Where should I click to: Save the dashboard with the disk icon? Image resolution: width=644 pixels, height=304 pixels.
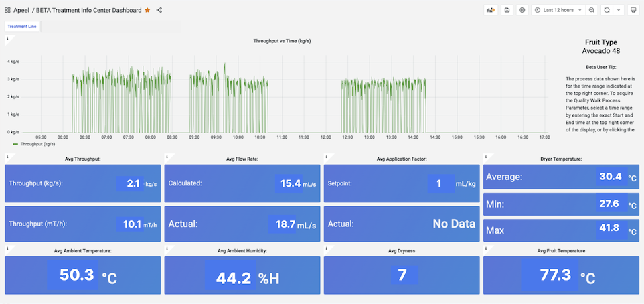tap(507, 10)
